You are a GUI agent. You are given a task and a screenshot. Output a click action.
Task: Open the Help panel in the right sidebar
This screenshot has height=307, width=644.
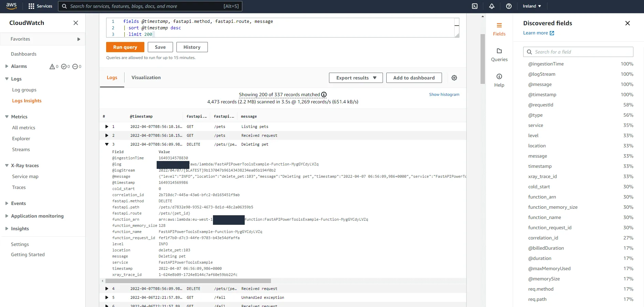tap(499, 80)
